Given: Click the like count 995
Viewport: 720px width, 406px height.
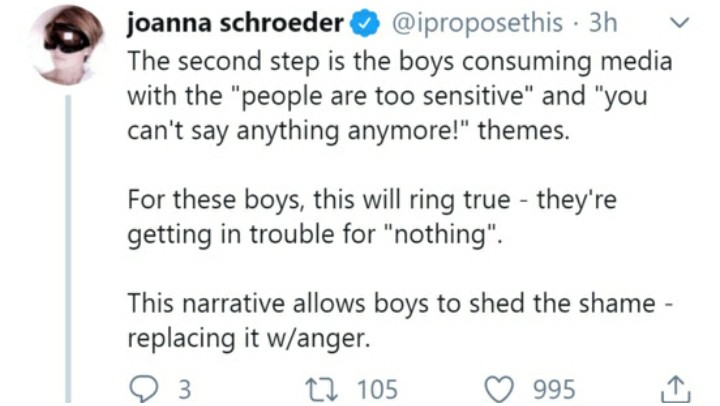Looking at the screenshot, I should pos(554,390).
